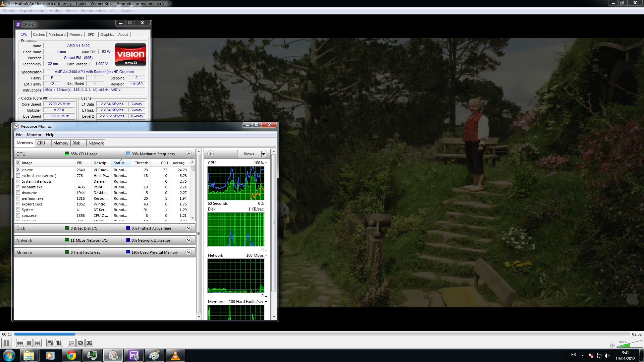
Task: Click the VLC seek progress bar
Action: click(x=322, y=334)
